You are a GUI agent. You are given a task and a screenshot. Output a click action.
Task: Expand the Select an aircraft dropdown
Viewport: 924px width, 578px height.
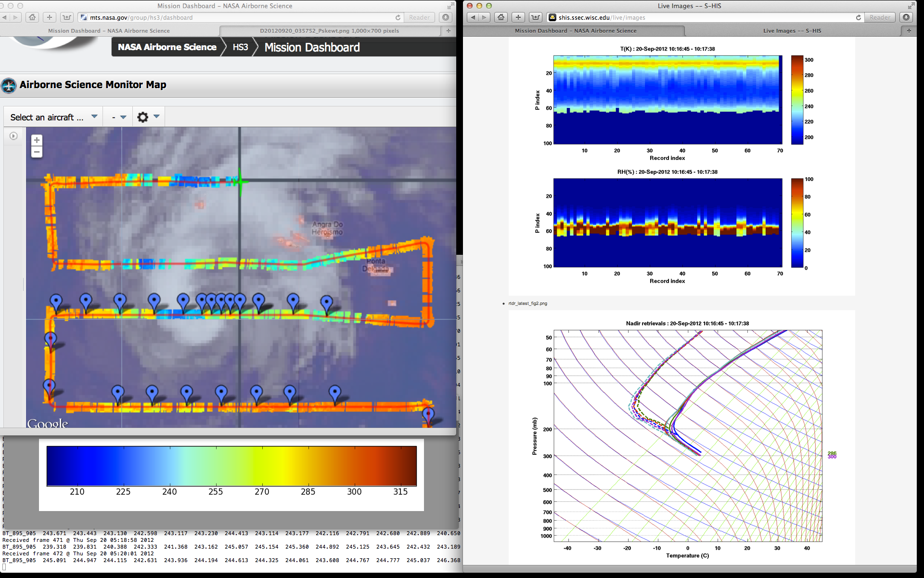click(53, 117)
